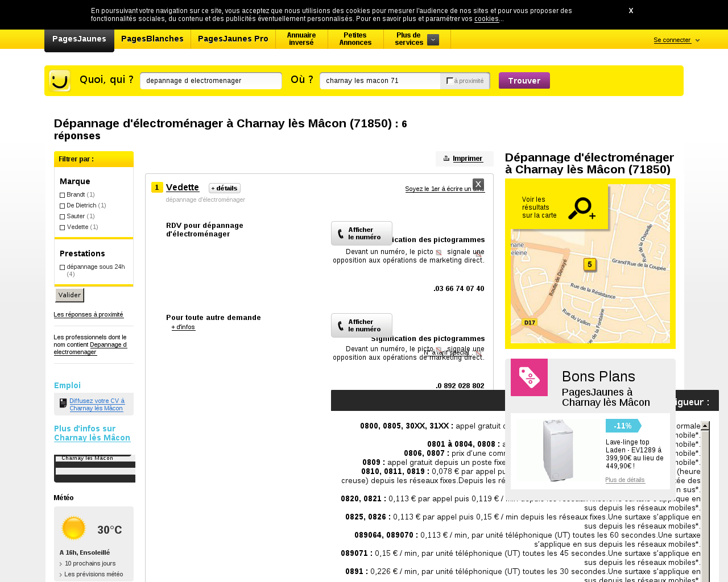This screenshot has width=728, height=582.
Task: Click the tariff panel scrollbar up arrow
Action: click(x=705, y=426)
